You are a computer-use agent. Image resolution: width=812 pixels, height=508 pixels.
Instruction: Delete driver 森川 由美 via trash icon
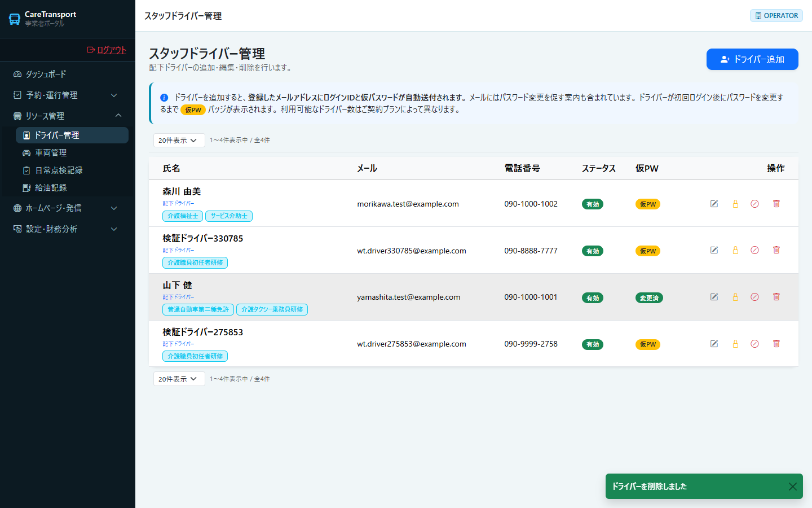point(776,204)
